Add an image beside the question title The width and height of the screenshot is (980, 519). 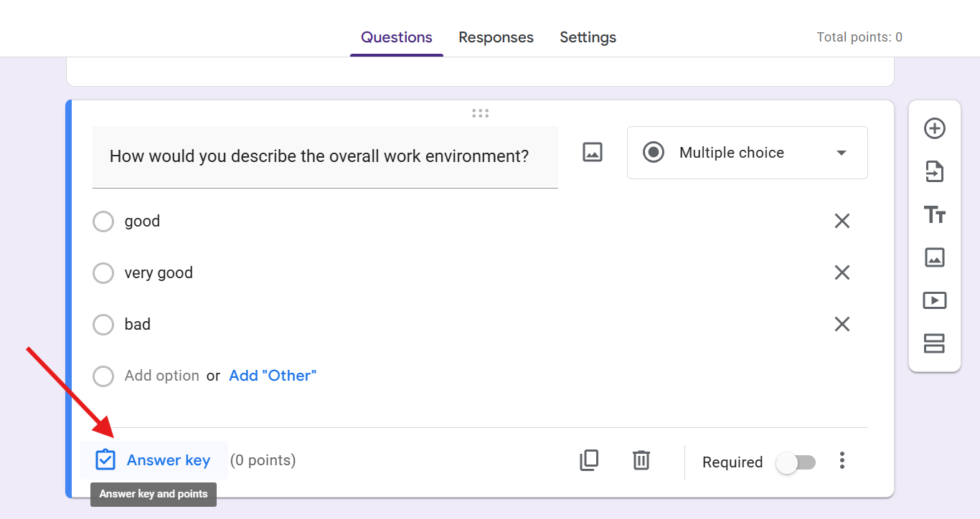593,152
